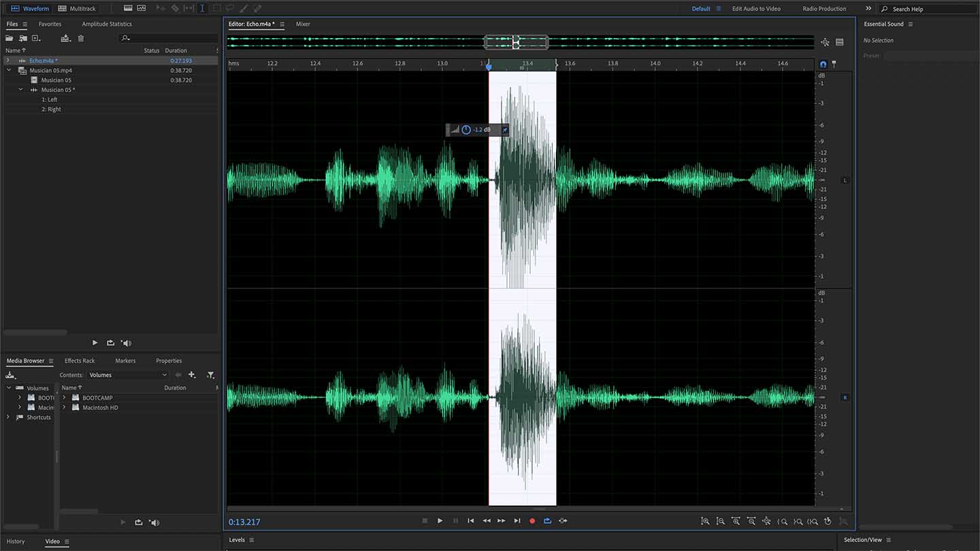This screenshot has width=980, height=551.
Task: Collapse the Musician 05 * audio entry
Action: 20,89
